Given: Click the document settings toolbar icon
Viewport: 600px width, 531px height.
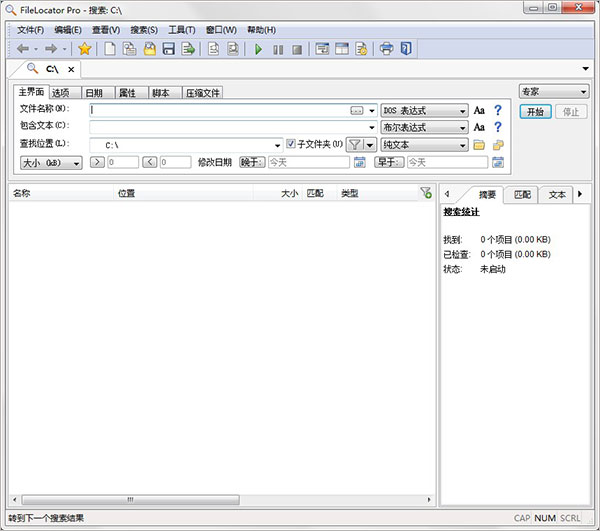Looking at the screenshot, I should [x=361, y=49].
